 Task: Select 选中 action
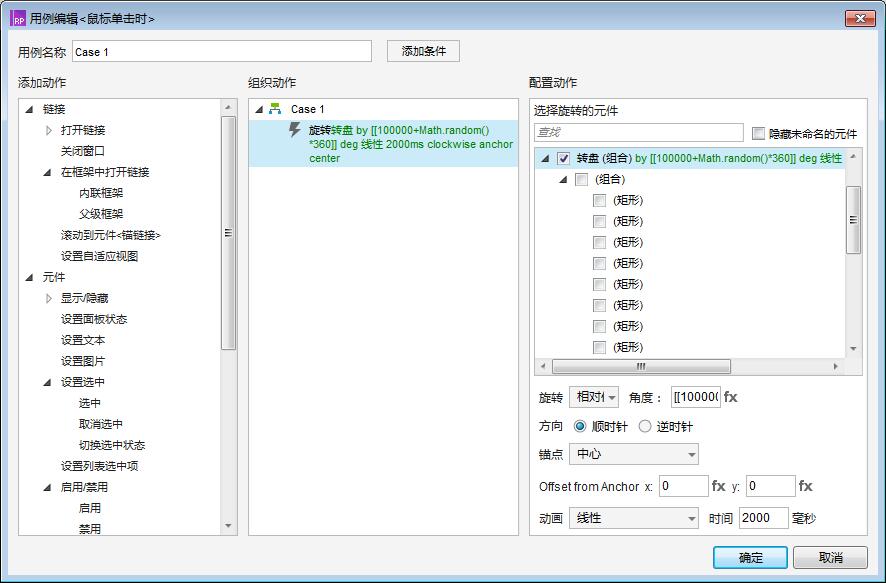(x=90, y=403)
